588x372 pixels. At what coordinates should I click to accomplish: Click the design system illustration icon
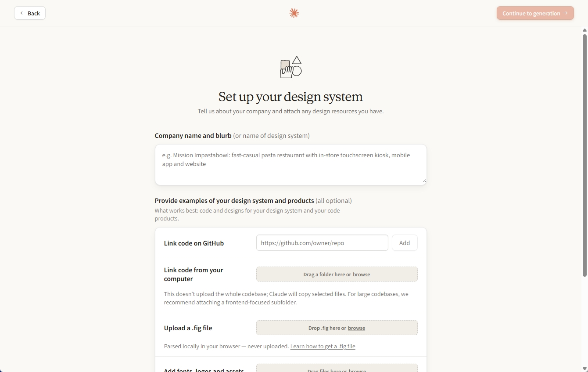click(290, 67)
